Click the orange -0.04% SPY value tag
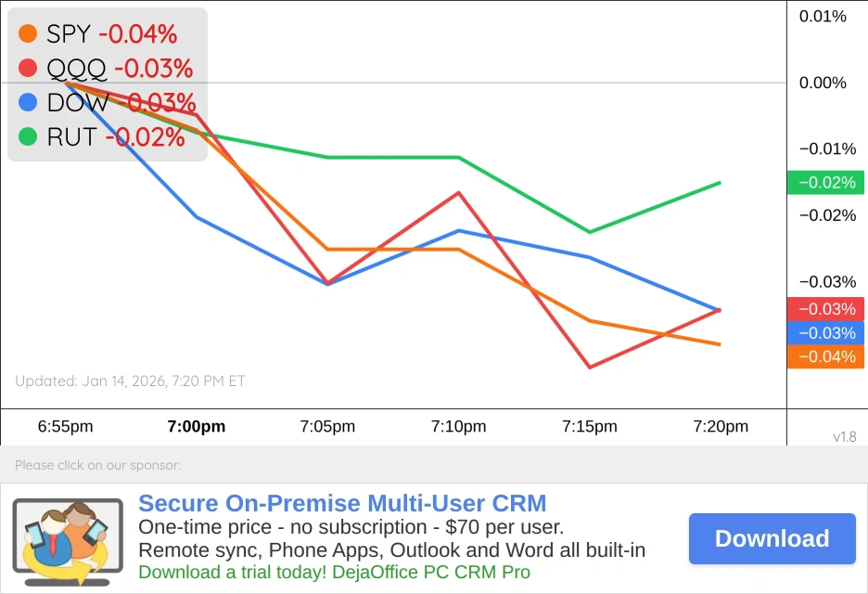The image size is (868, 594). 824,357
